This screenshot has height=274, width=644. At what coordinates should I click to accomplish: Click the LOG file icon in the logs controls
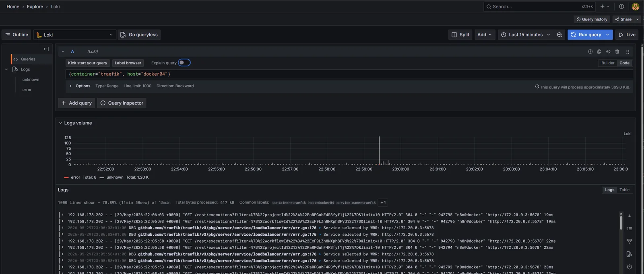point(630,254)
